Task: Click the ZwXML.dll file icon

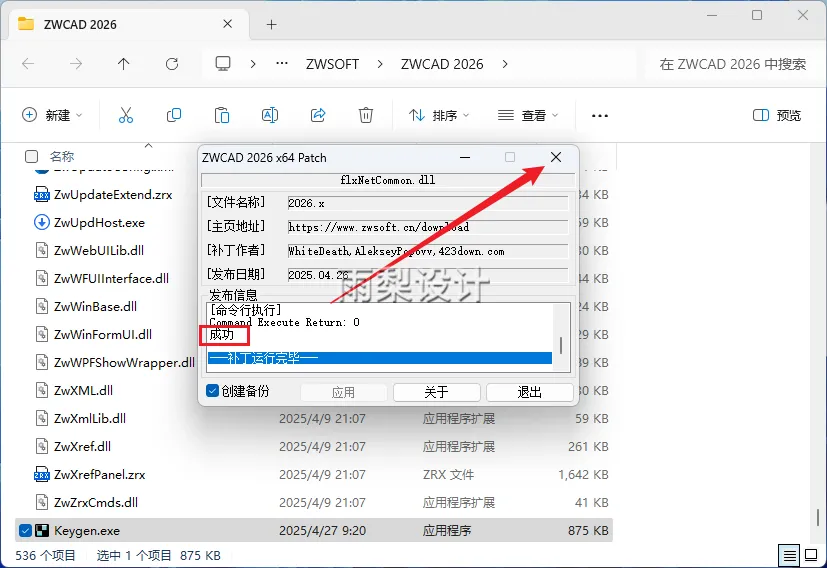Action: 42,390
